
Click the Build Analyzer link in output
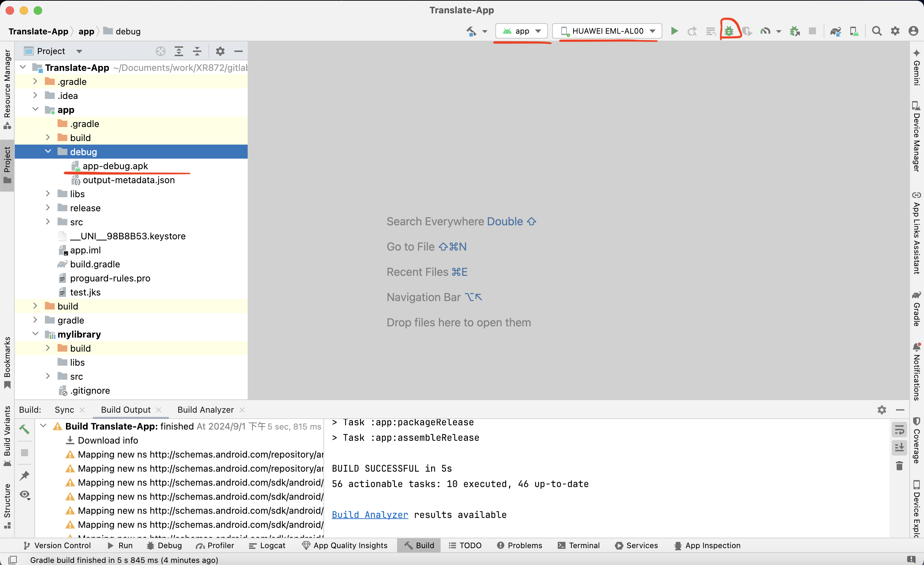[370, 515]
